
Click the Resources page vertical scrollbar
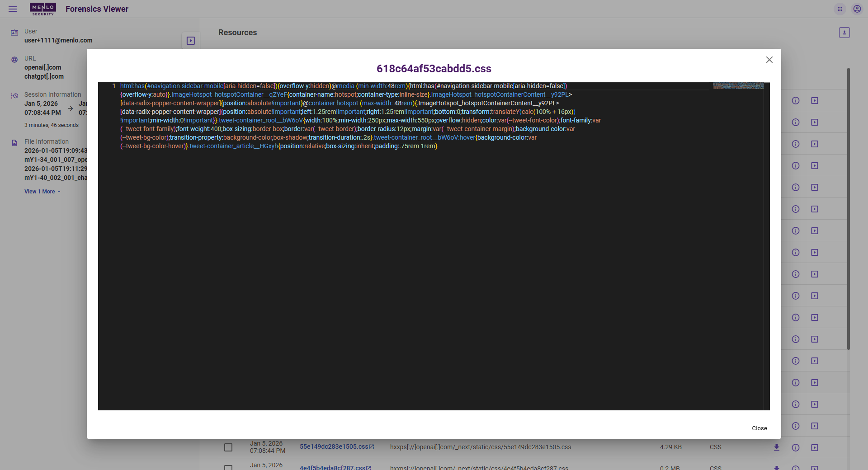[849, 208]
